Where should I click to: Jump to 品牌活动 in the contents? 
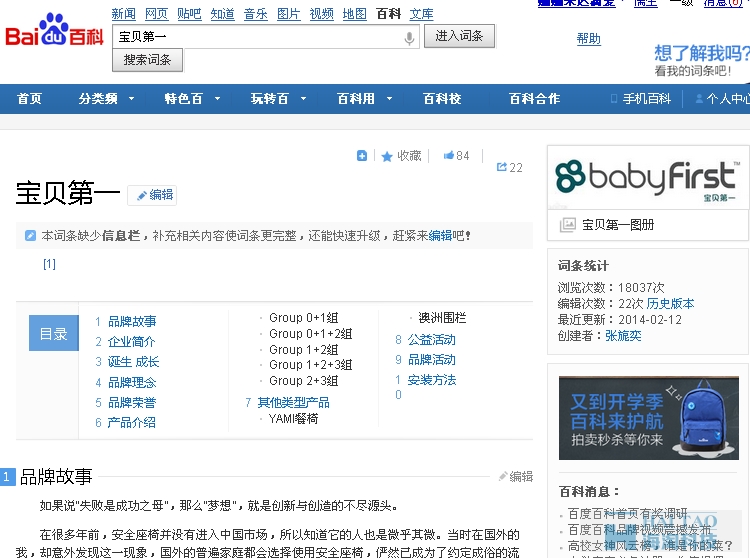[431, 360]
